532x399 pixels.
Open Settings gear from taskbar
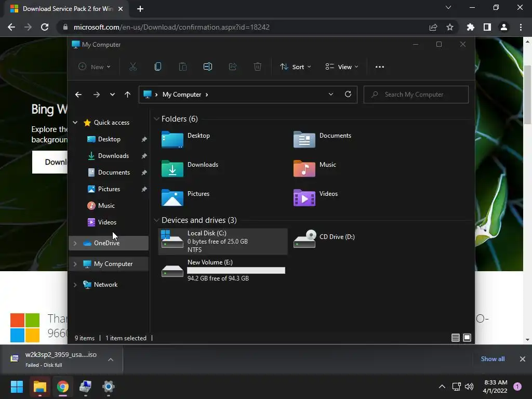(x=109, y=387)
